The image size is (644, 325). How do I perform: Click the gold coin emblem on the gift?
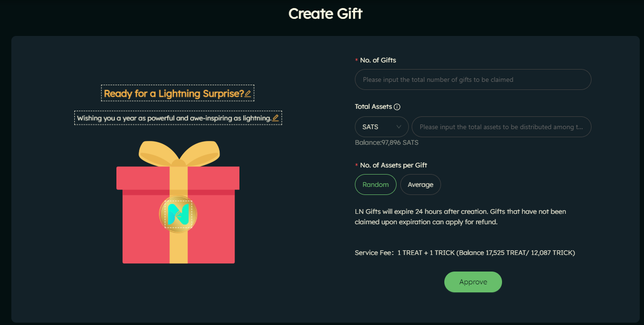[178, 214]
